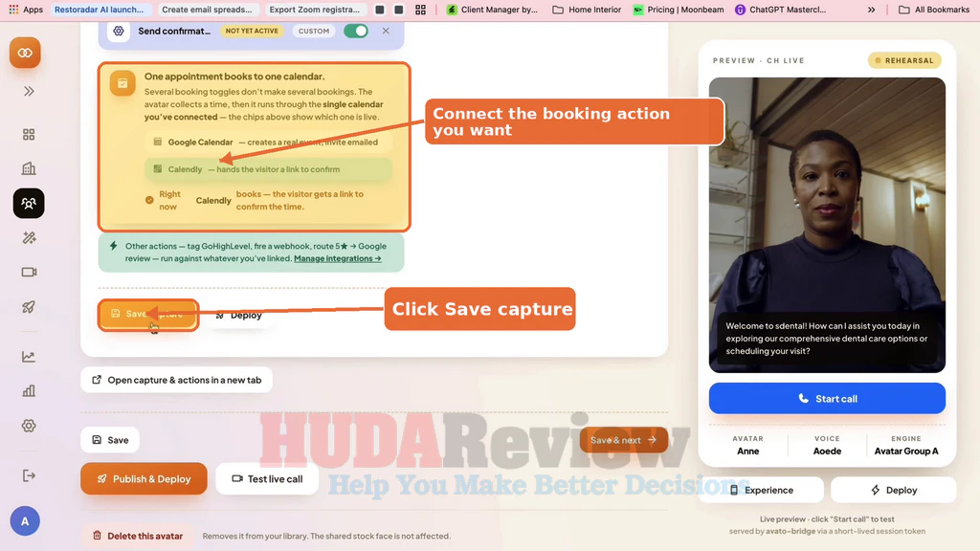Open the video camera icon in sidebar
This screenshot has width=980, height=551.
(x=29, y=273)
